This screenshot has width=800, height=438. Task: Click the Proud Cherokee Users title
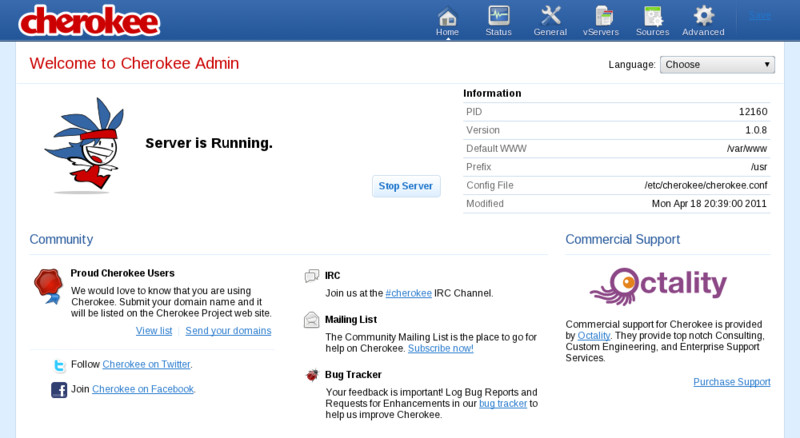pyautogui.click(x=122, y=273)
